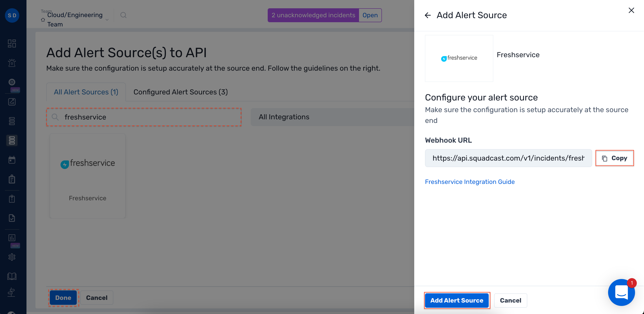Viewport: 644px width, 314px height.
Task: Select the All Alert Sources tab
Action: [x=86, y=92]
